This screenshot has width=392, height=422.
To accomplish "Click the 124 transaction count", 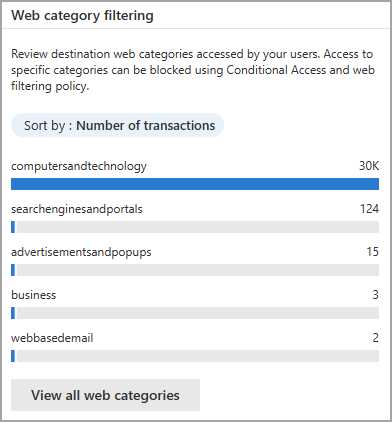I will [369, 209].
